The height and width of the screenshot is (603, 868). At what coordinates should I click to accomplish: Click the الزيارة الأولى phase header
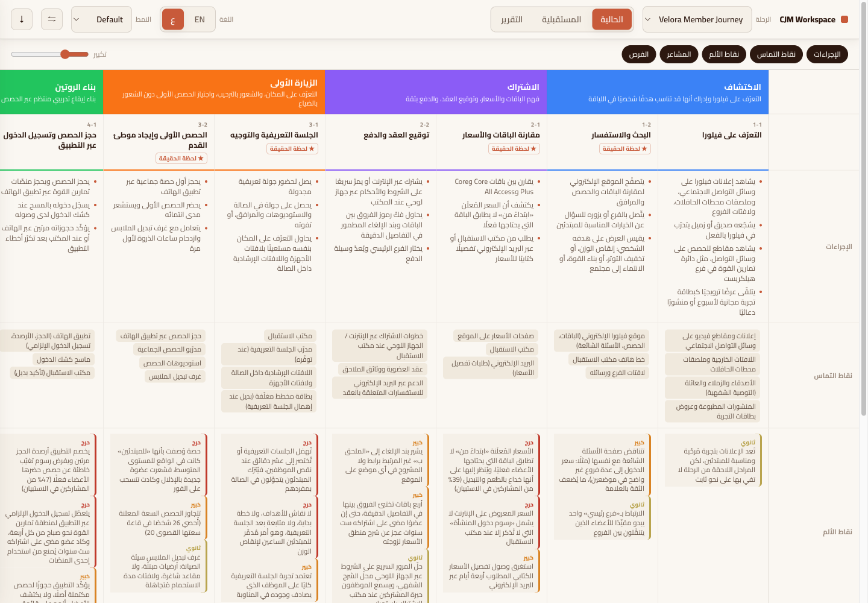(214, 92)
